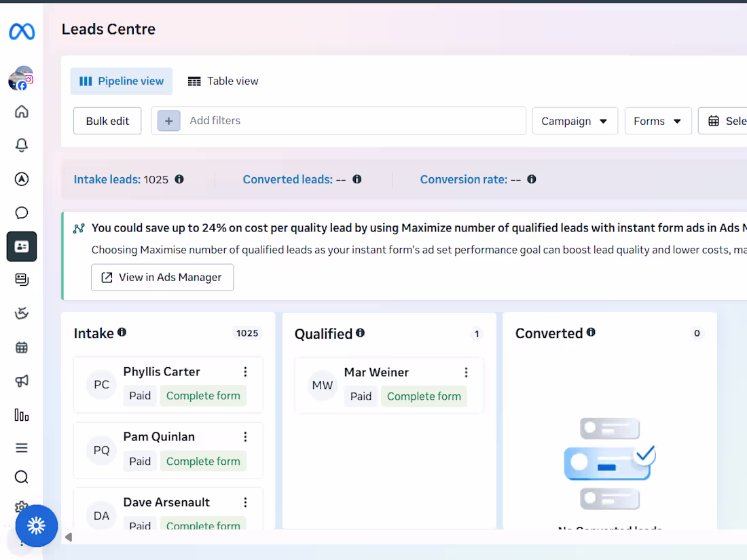Image resolution: width=747 pixels, height=560 pixels.
Task: Open the Forms dropdown
Action: point(658,121)
